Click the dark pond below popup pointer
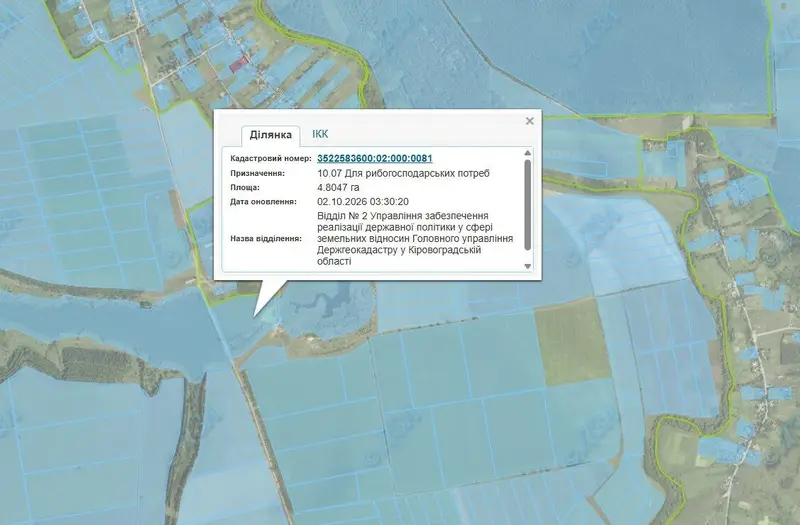Image resolution: width=800 pixels, height=525 pixels. [x=334, y=305]
